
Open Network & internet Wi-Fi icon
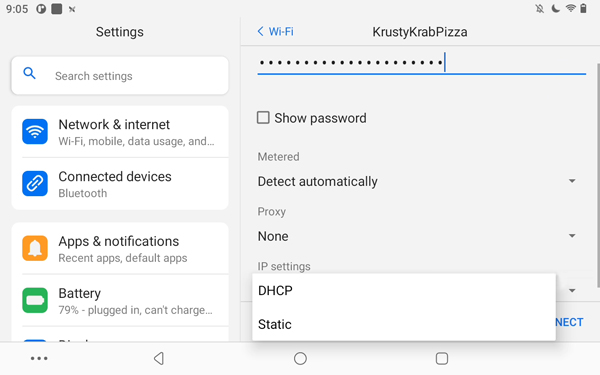coord(35,132)
